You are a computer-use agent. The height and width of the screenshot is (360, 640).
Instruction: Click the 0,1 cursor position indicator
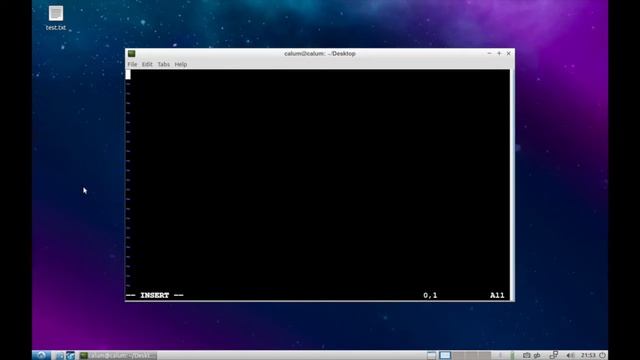(430, 295)
